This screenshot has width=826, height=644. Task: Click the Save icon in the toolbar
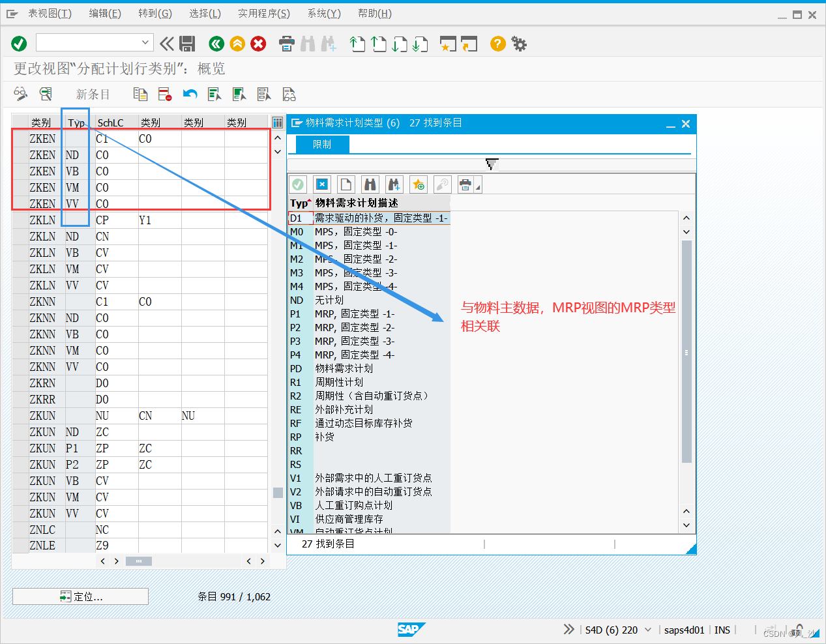click(x=188, y=44)
